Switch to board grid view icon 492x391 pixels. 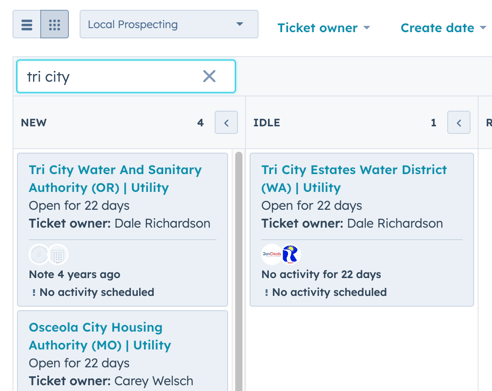pos(55,24)
